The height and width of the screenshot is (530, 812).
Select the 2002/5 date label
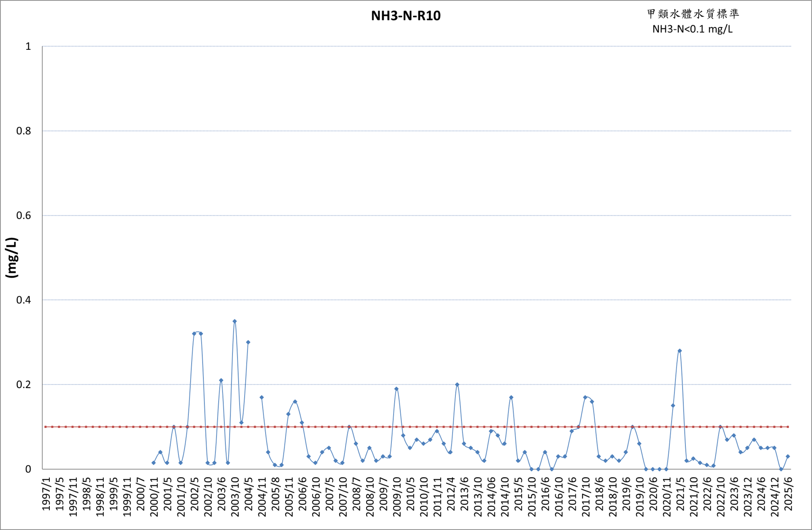point(194,494)
